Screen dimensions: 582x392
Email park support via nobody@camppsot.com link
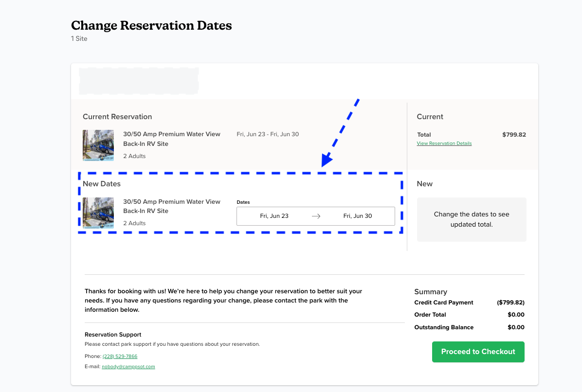tap(128, 366)
